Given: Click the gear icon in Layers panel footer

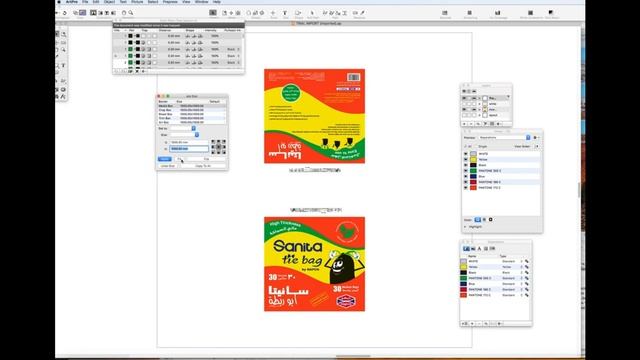Looking at the screenshot, I should 499,123.
